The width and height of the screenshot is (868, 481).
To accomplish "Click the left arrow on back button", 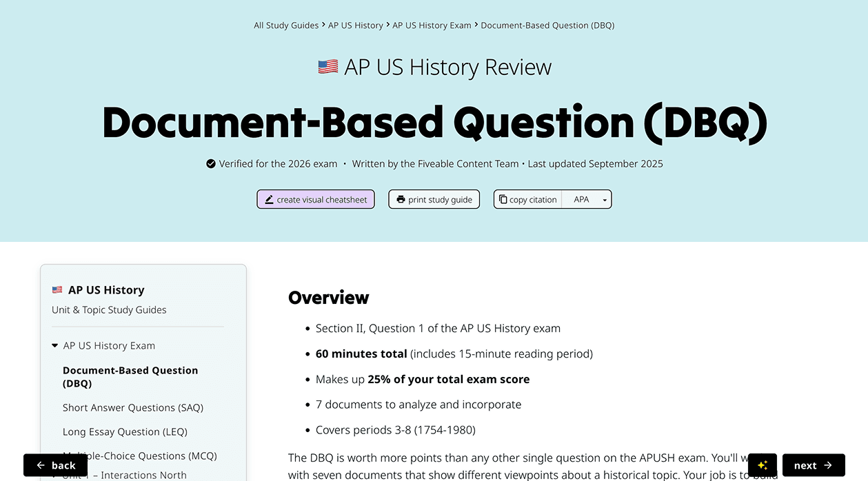I will 41,465.
